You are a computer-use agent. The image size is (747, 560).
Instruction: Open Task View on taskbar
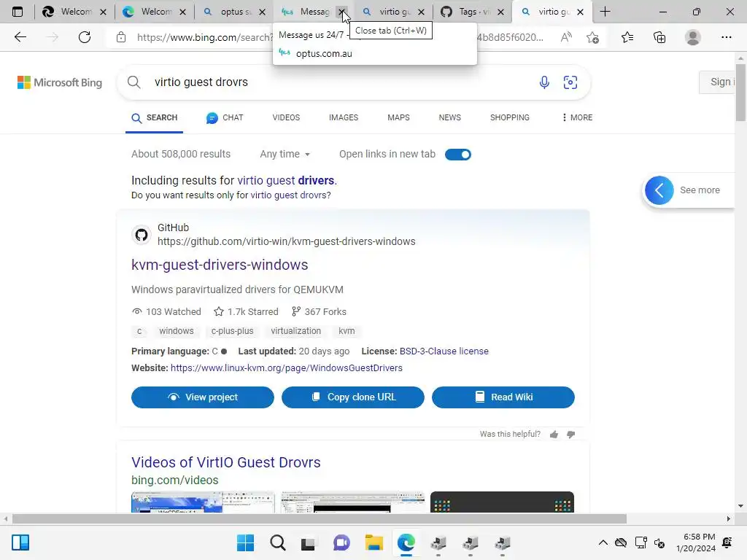point(309,542)
